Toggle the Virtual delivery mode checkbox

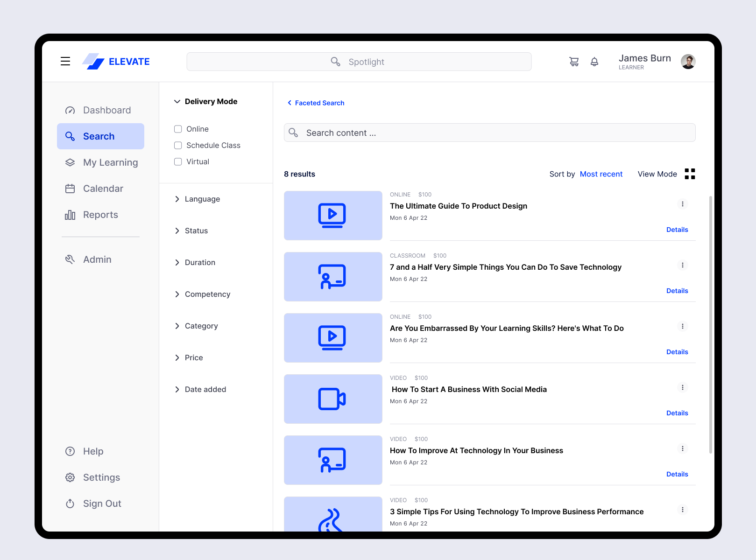[178, 161]
